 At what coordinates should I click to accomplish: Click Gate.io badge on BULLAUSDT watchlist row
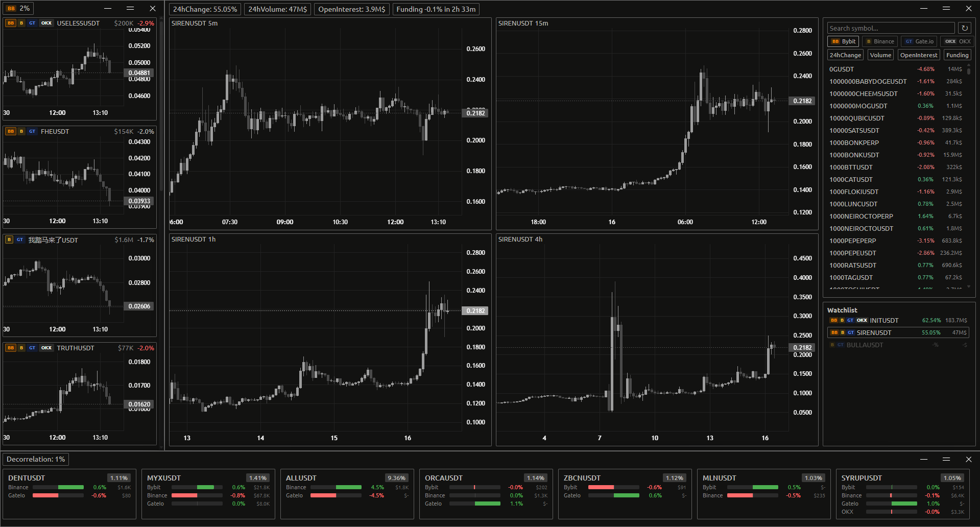[x=841, y=345]
